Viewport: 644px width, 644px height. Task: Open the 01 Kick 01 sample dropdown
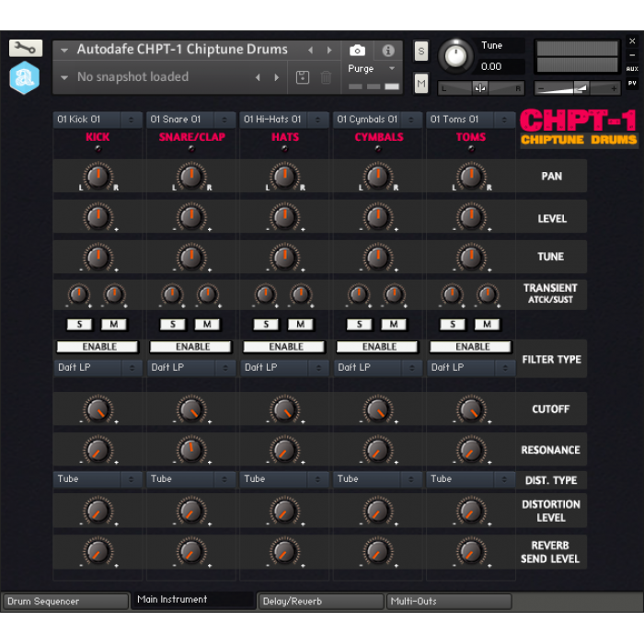tap(98, 120)
